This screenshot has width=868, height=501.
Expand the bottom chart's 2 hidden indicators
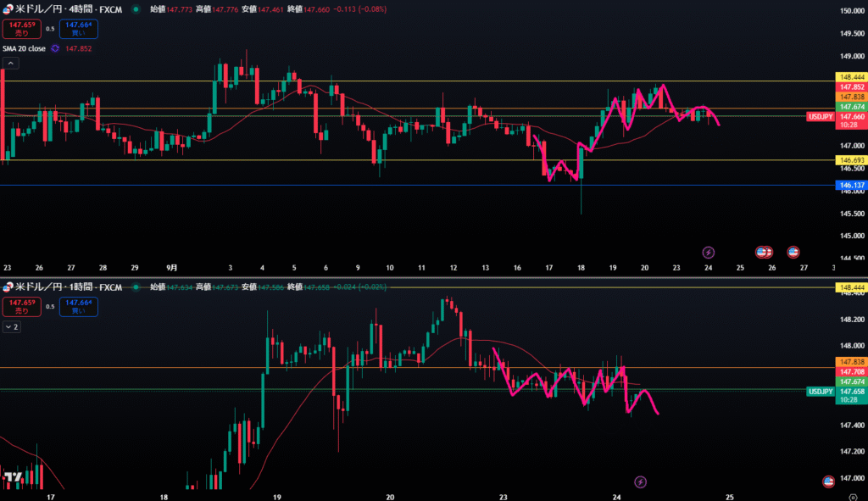(x=12, y=326)
